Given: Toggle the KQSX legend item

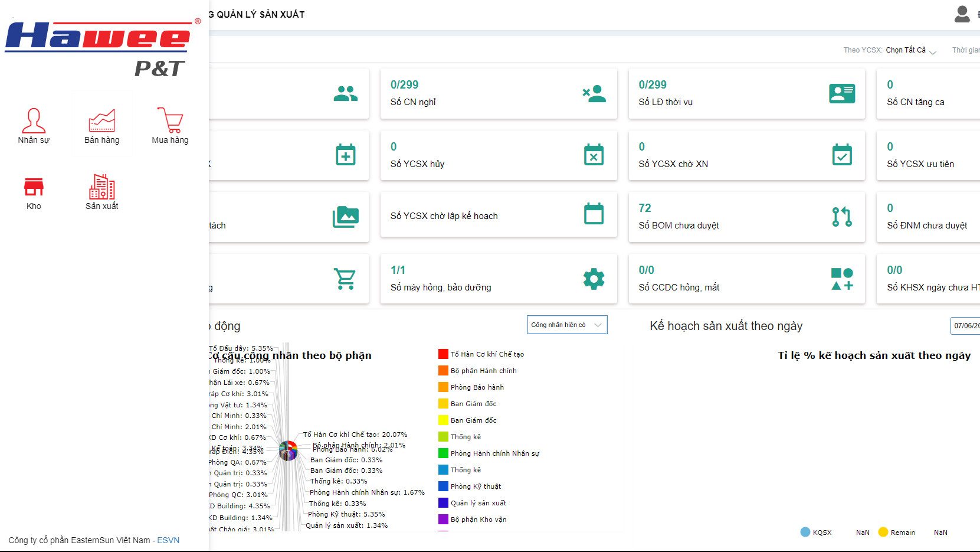Looking at the screenshot, I should [816, 533].
